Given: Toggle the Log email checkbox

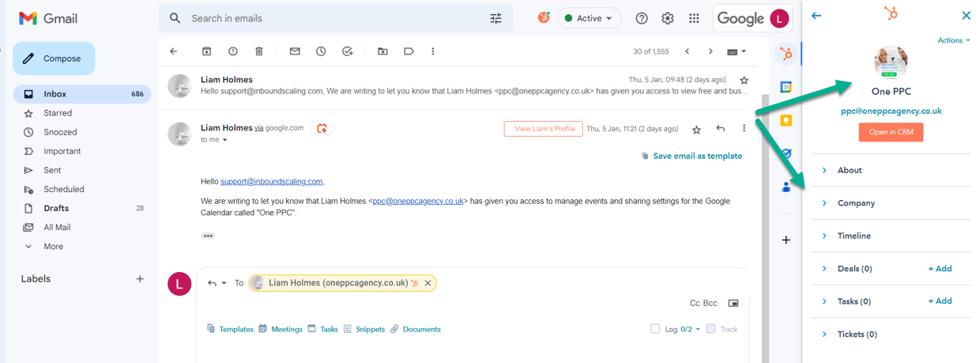Looking at the screenshot, I should (x=655, y=329).
